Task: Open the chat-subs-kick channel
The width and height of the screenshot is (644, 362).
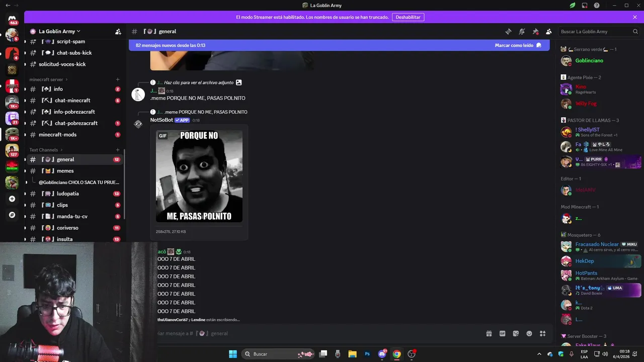Action: point(74,53)
